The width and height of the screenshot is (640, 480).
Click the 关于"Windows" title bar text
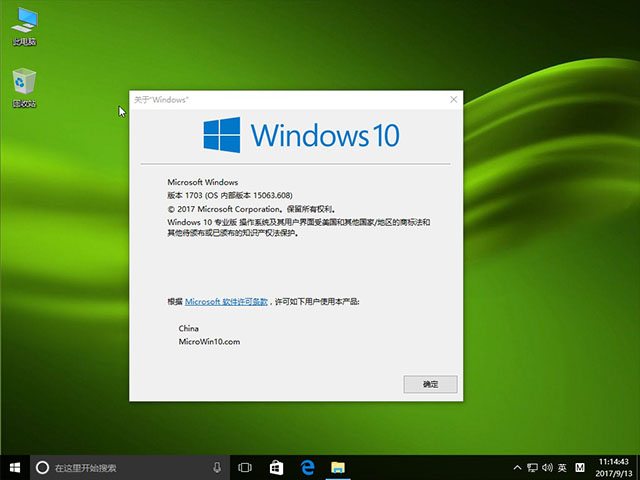pyautogui.click(x=161, y=100)
